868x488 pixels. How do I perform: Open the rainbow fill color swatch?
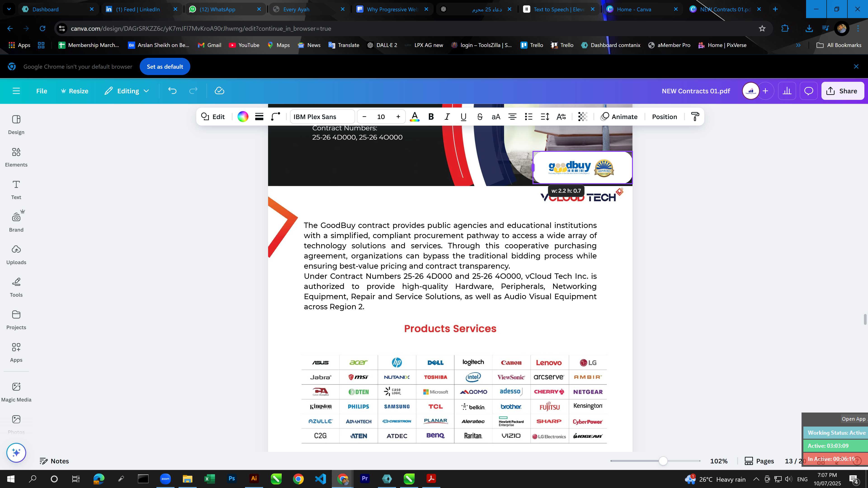pos(243,117)
